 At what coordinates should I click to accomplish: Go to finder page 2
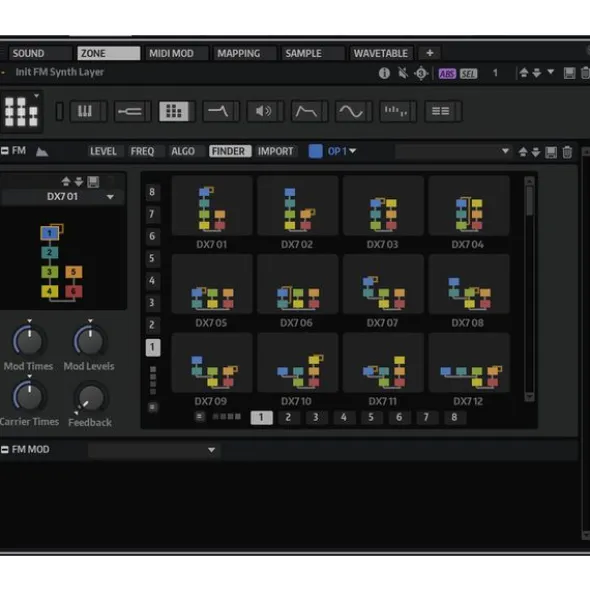(x=288, y=417)
